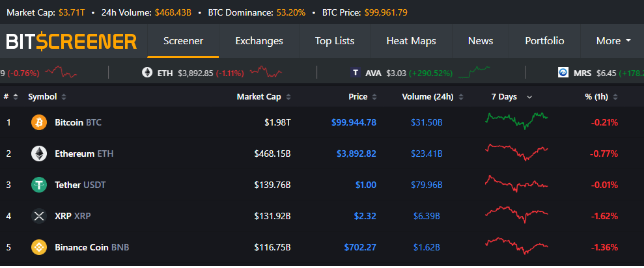Screen dimensions: 644x268
Task: Click the Bitcoin coin logo icon
Action: tap(39, 122)
